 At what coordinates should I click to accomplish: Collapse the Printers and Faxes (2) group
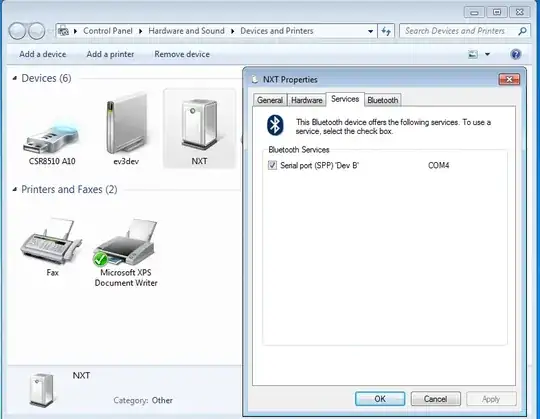coord(14,189)
